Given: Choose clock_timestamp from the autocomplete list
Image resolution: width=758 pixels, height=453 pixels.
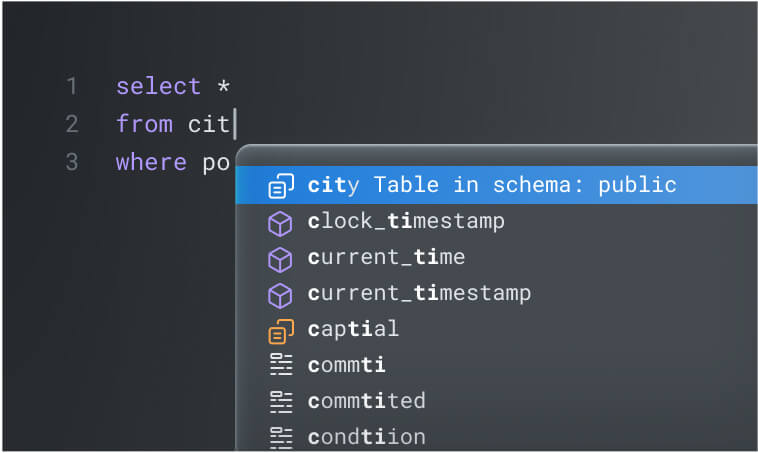Looking at the screenshot, I should [x=406, y=221].
